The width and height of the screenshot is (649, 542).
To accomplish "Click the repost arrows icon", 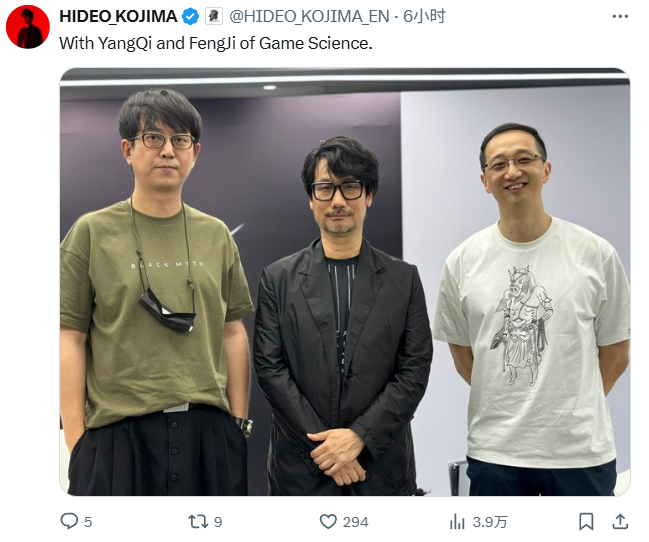I will tap(196, 521).
